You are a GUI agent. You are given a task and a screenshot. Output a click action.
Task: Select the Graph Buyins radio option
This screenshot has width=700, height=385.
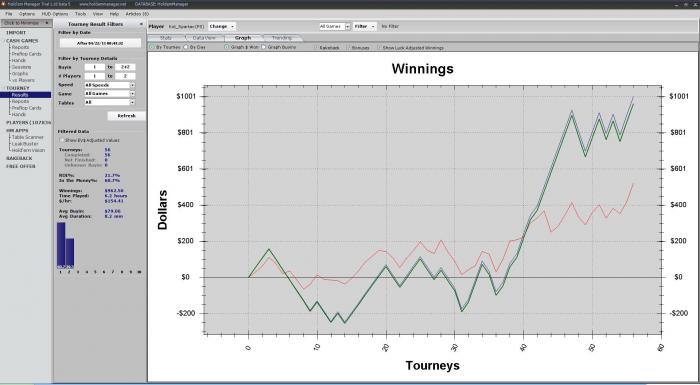coord(263,47)
